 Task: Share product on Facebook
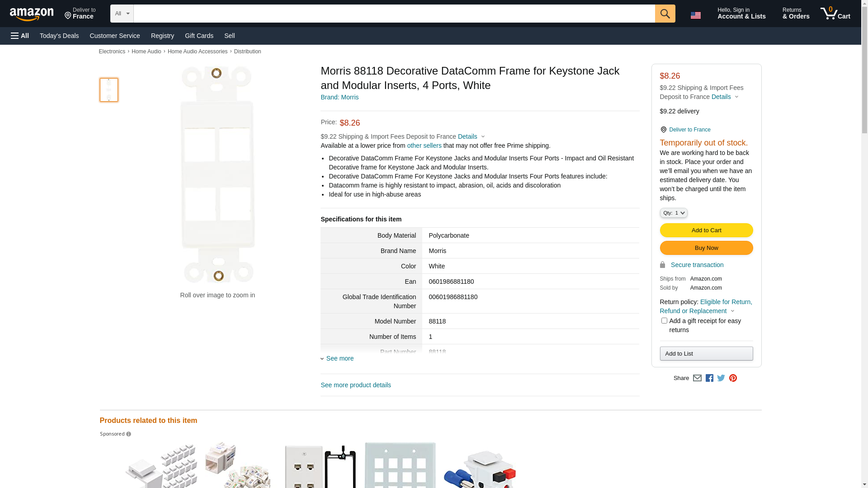709,378
